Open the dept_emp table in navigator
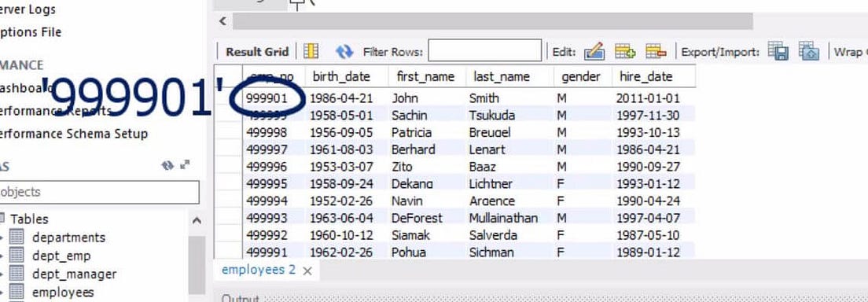The image size is (868, 302). pos(61,256)
